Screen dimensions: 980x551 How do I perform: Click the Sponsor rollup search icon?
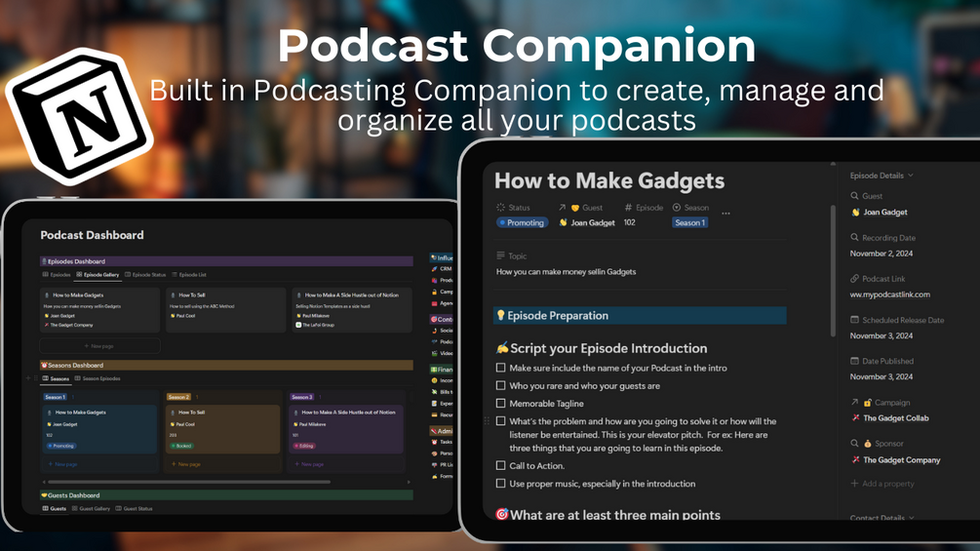[x=854, y=444]
